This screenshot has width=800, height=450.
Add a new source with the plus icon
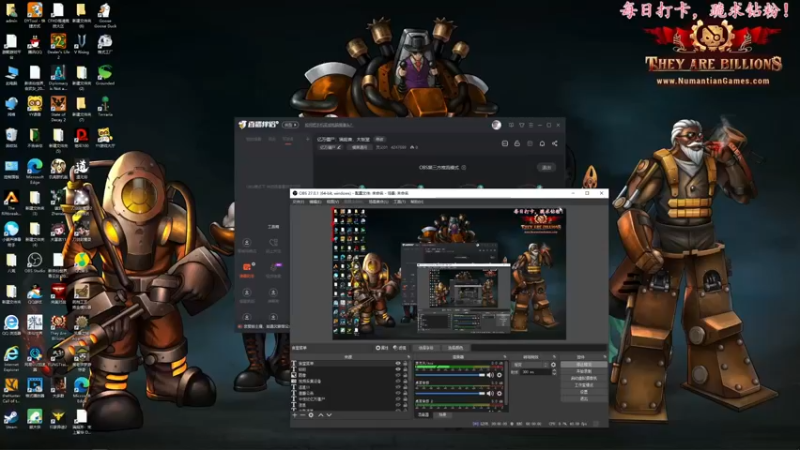(294, 415)
